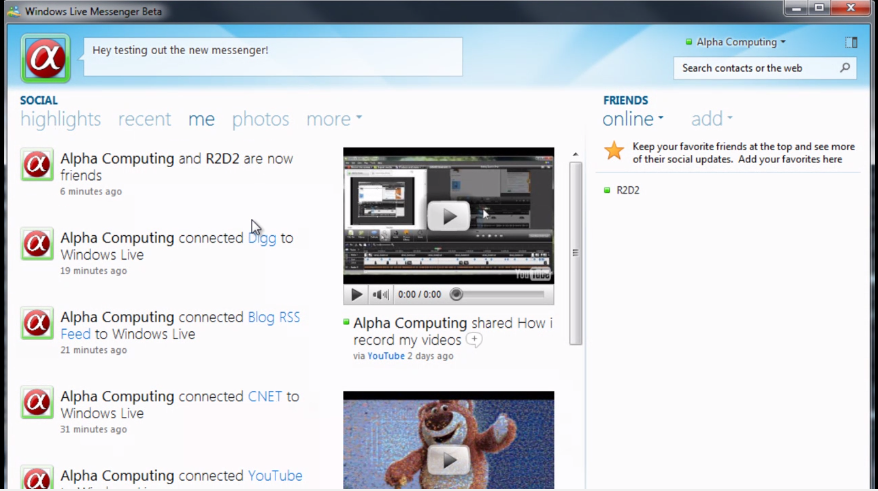Click the "31 minutes ago" timestamp

click(x=94, y=429)
